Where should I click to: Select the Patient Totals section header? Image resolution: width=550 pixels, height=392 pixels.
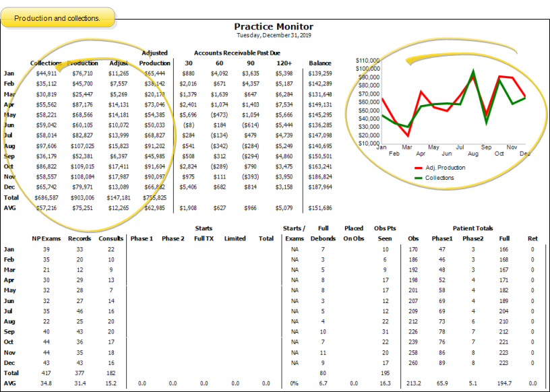coord(473,228)
